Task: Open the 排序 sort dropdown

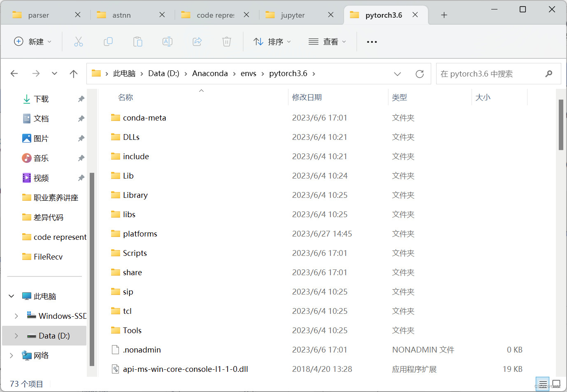Action: pos(272,42)
